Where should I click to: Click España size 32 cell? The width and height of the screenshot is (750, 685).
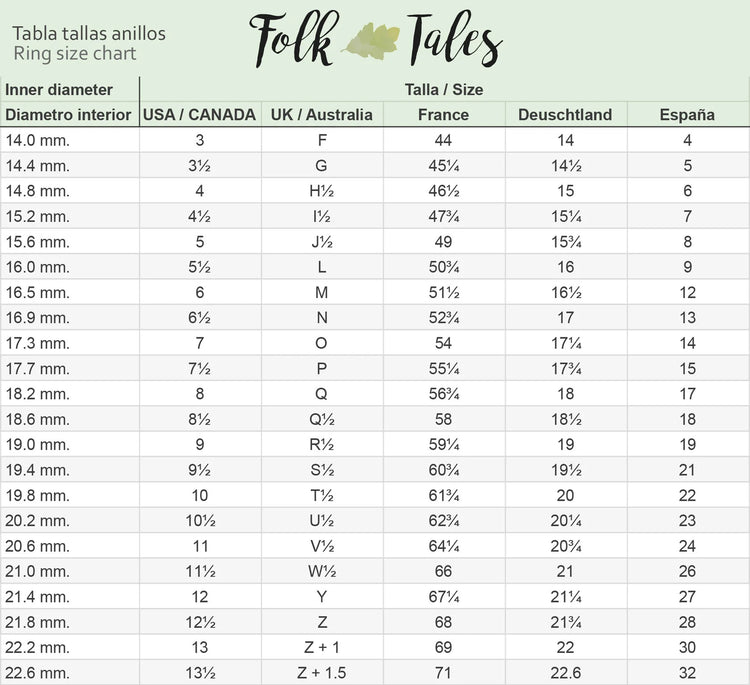(687, 673)
